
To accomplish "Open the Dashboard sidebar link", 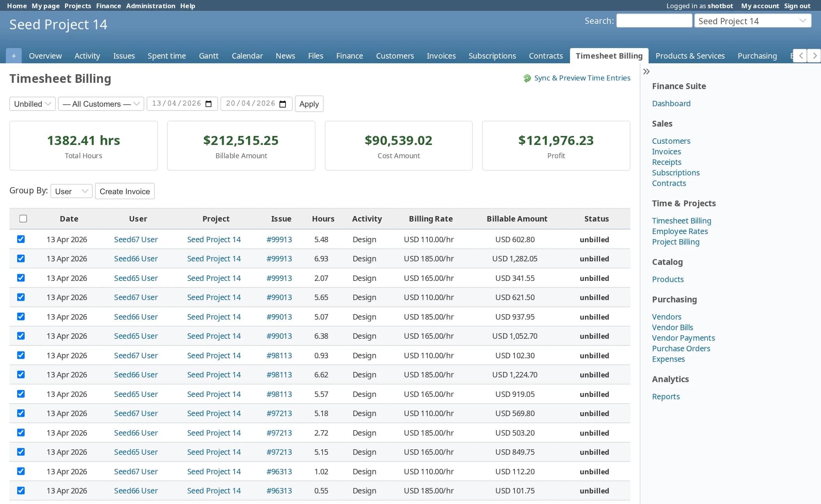I will click(x=671, y=104).
